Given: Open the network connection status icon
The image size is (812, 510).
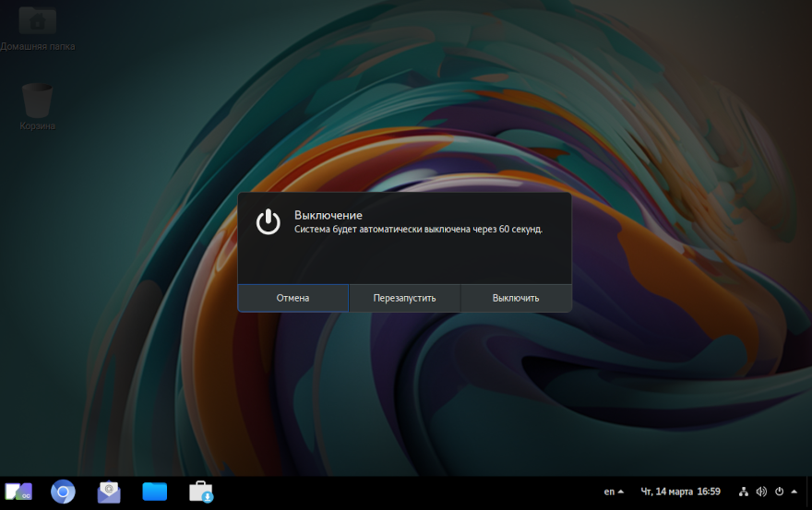Looking at the screenshot, I should (743, 492).
